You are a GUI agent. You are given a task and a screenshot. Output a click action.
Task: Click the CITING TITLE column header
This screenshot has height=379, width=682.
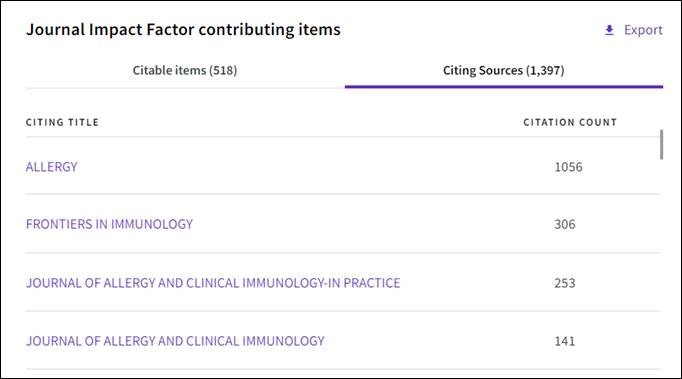point(62,122)
